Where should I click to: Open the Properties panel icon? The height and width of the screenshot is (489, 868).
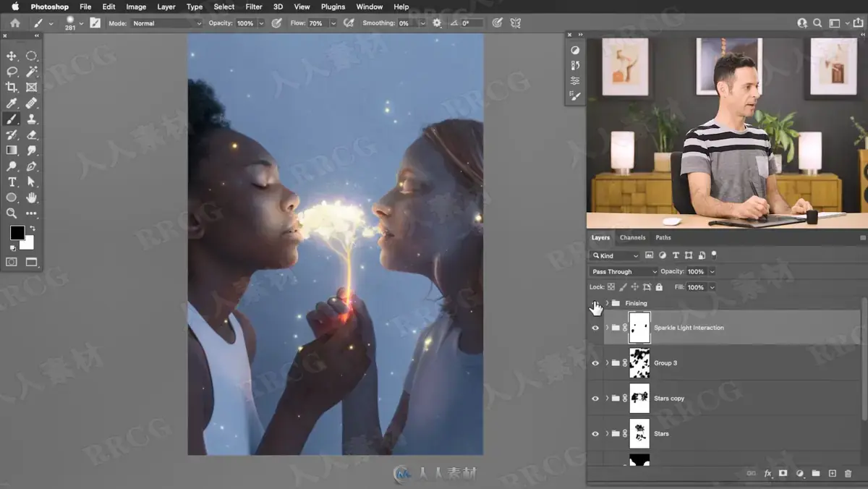tap(575, 81)
